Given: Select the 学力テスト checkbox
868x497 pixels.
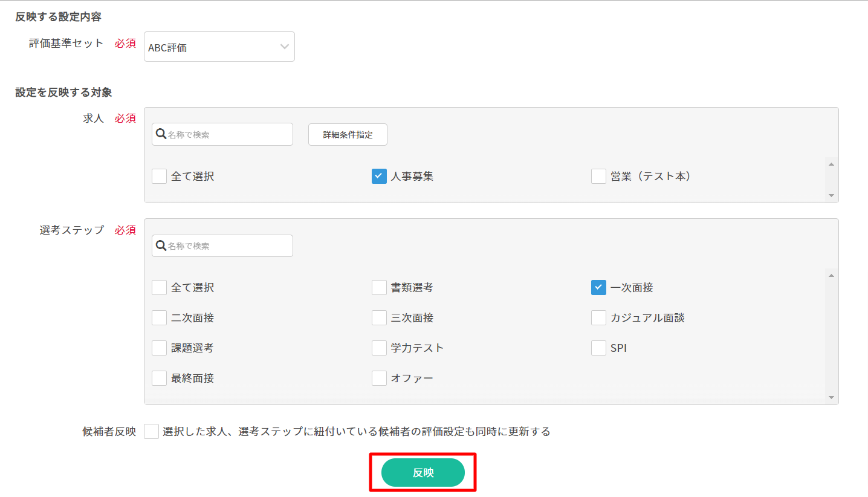Looking at the screenshot, I should tap(379, 348).
